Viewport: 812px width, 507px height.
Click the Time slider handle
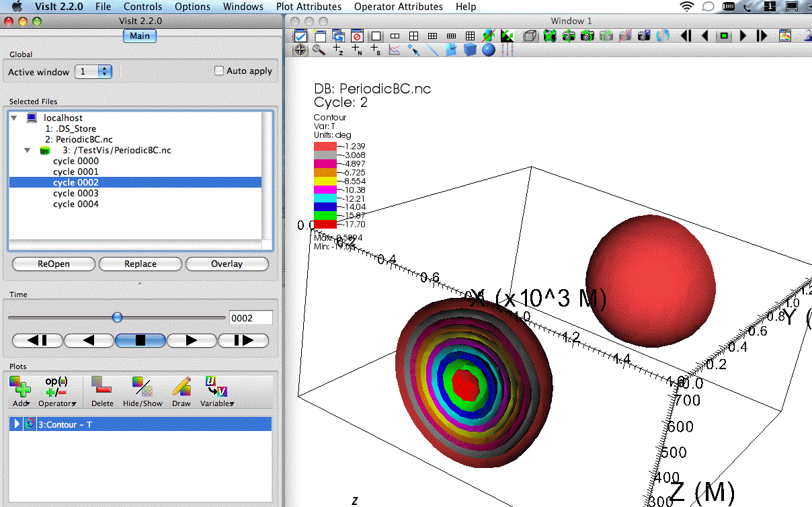point(118,317)
